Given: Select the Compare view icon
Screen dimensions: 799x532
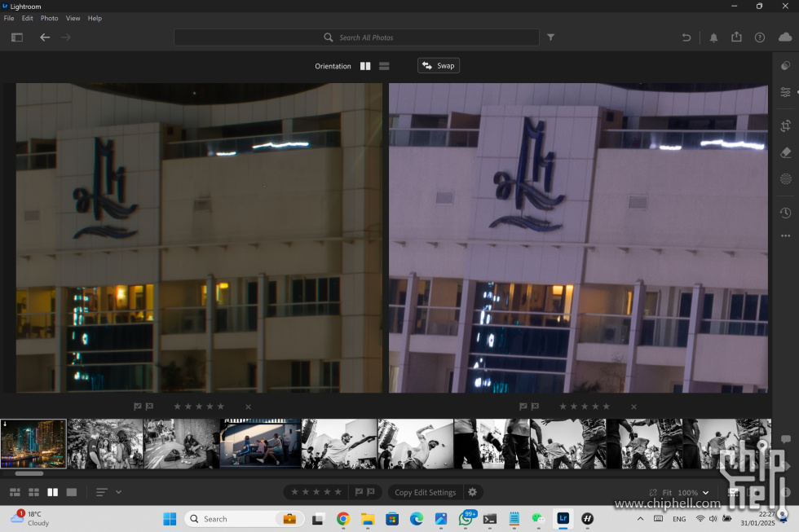Looking at the screenshot, I should click(52, 492).
